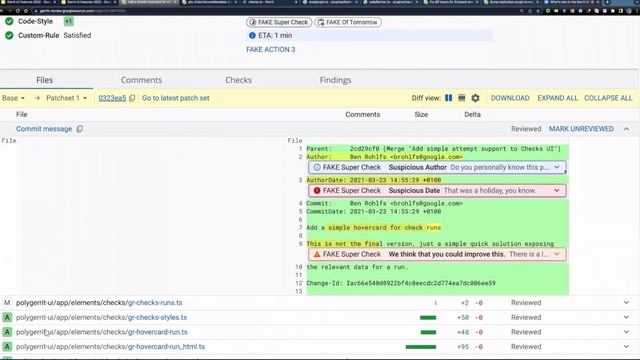
Task: Open commit 0323ea5 link
Action: point(112,98)
